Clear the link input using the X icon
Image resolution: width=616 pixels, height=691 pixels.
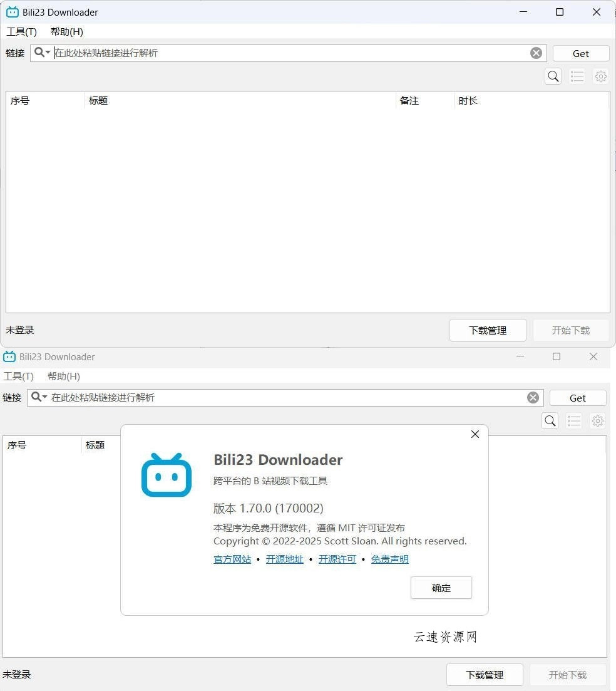click(536, 53)
